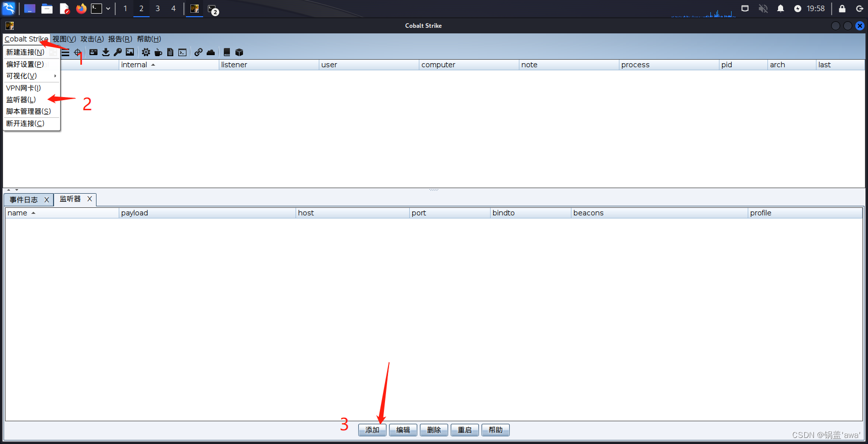Launch Firefox from the top panel
This screenshot has width=868, height=444.
(81, 9)
